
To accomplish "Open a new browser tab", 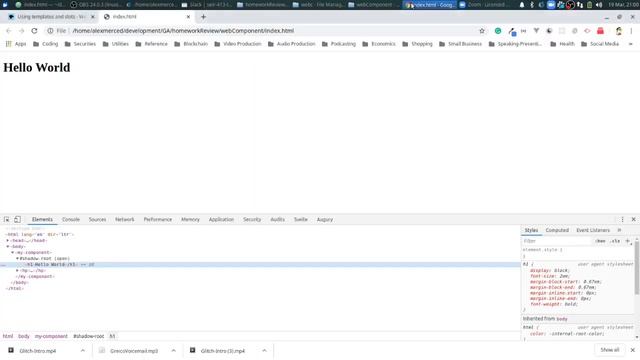I will click(x=203, y=17).
